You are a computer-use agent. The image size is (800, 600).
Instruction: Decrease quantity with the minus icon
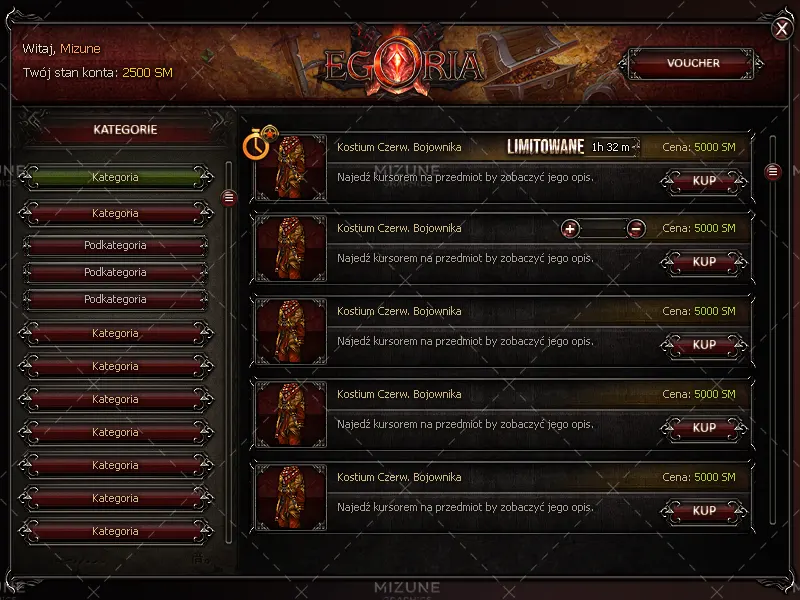pos(636,229)
